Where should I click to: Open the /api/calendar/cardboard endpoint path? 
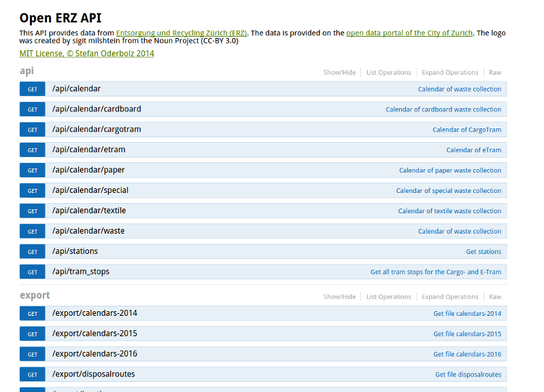tap(97, 109)
